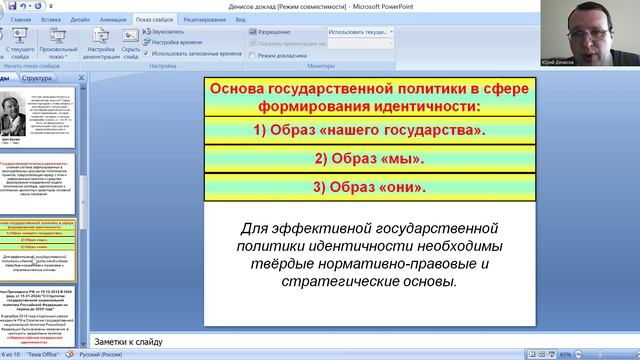
Task: Switch to the Вставка ribbon tab
Action: tap(51, 20)
